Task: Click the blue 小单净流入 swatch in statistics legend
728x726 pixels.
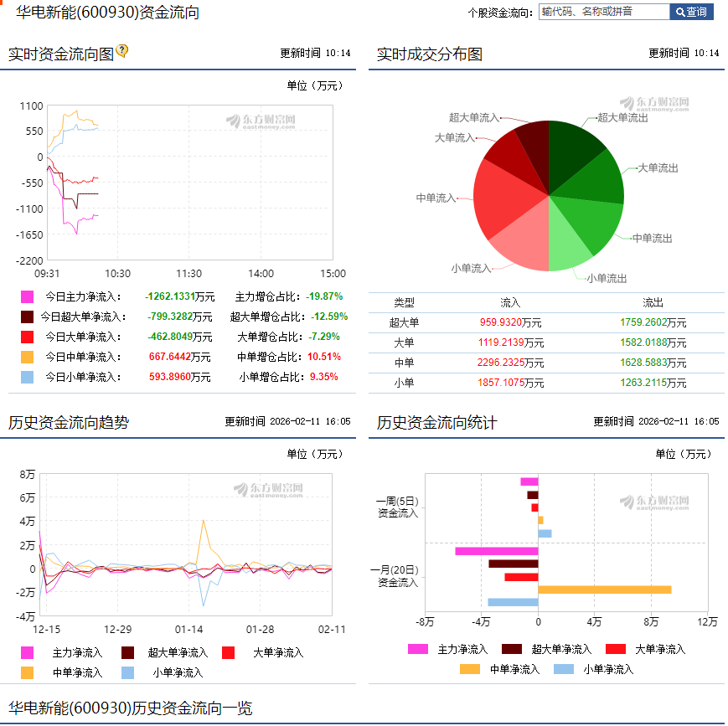Action: click(564, 669)
